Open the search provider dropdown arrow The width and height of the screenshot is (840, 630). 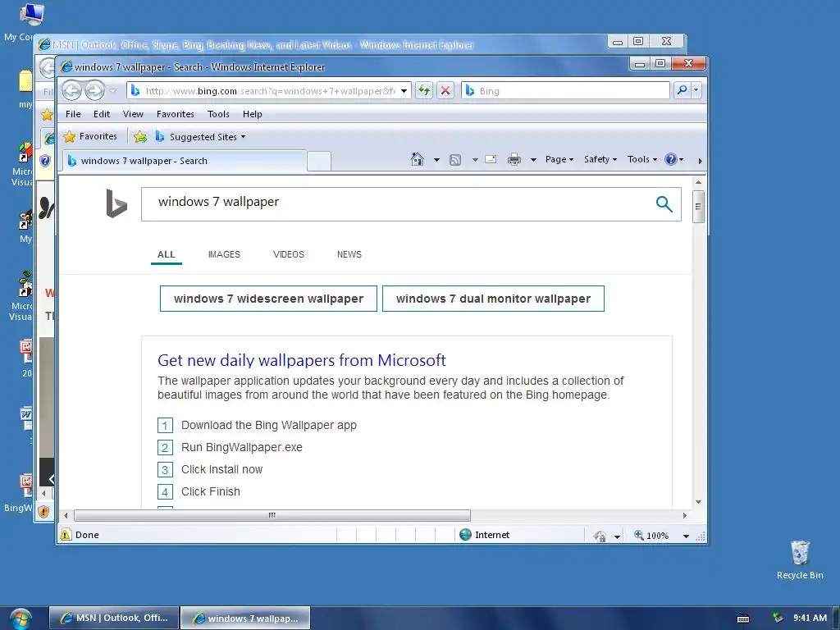(696, 90)
